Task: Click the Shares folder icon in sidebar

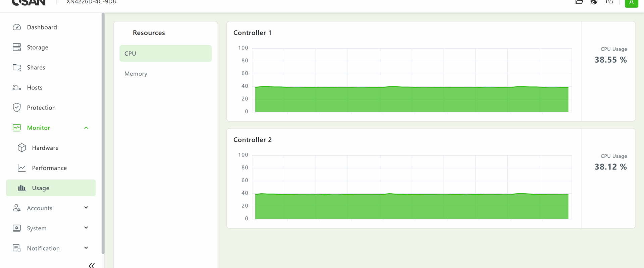Action: coord(17,67)
